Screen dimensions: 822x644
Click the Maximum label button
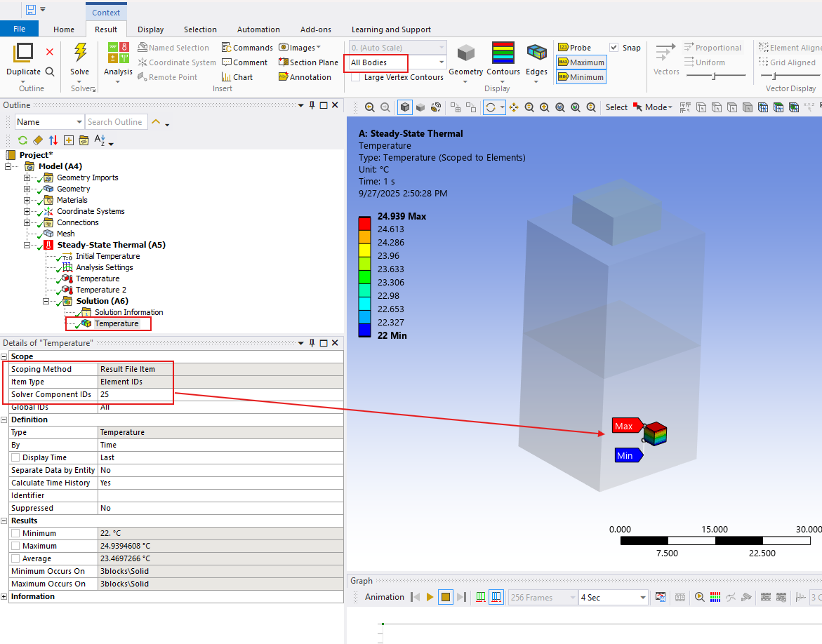point(581,62)
